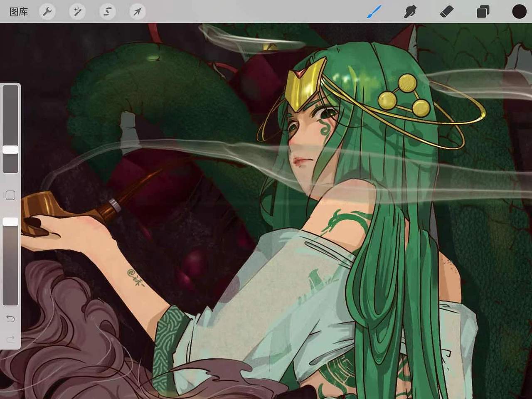532x399 pixels.
Task: Open the Adjustments magic wand menu
Action: pyautogui.click(x=77, y=12)
